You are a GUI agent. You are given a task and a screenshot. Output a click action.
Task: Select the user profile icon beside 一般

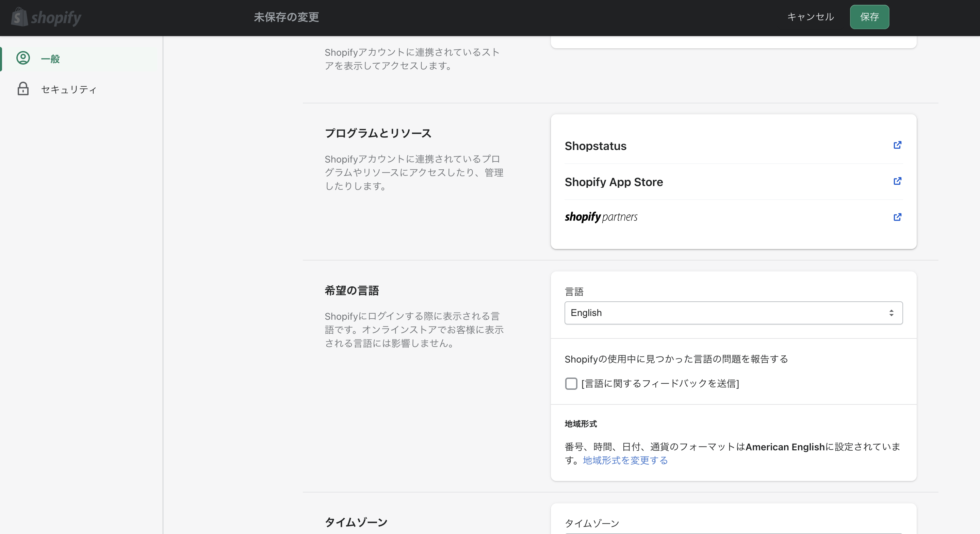[x=22, y=59]
